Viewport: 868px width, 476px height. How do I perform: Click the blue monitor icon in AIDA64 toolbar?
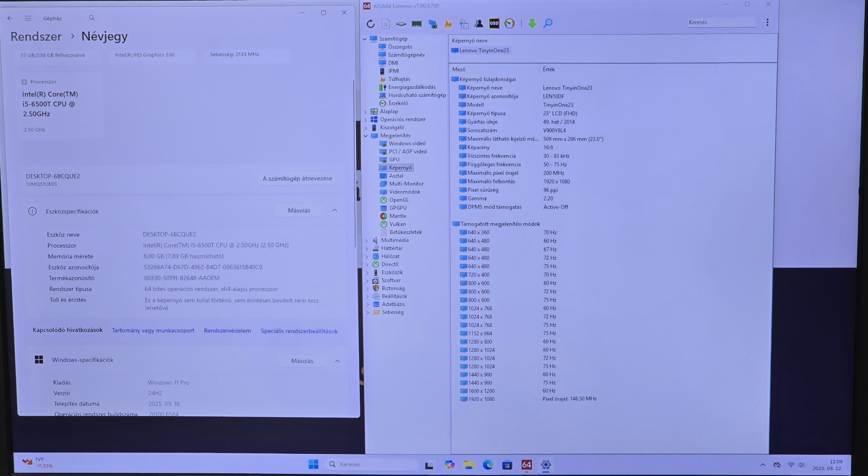coord(433,24)
